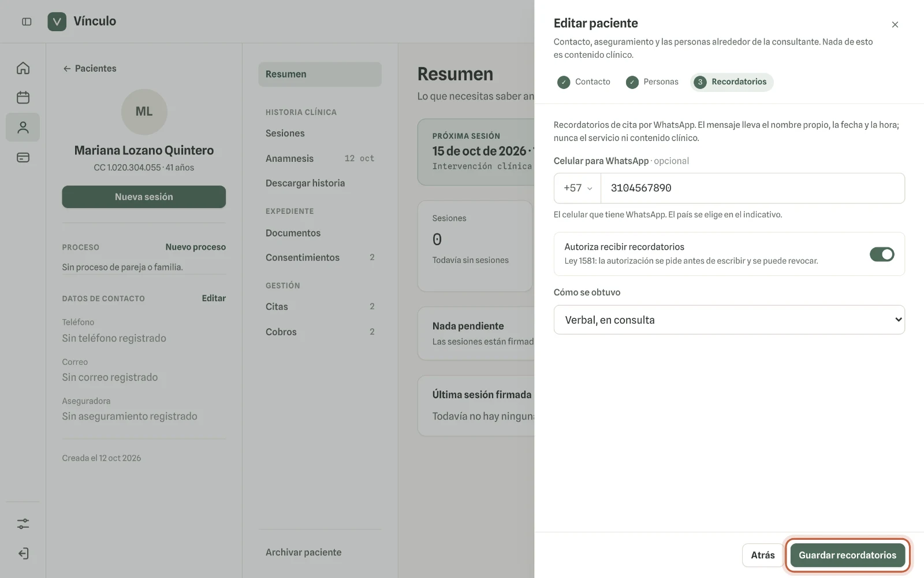The height and width of the screenshot is (578, 924).
Task: Open the +57 country code selector
Action: pyautogui.click(x=577, y=188)
